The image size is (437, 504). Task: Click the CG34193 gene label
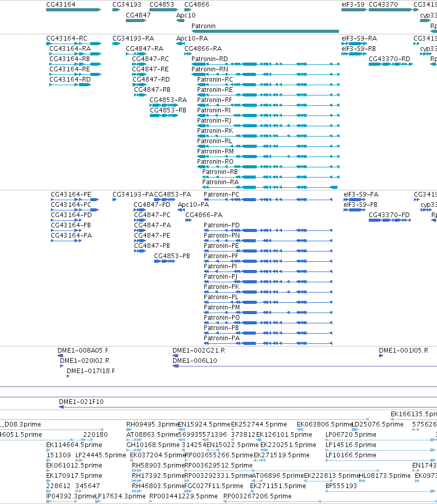127,5
